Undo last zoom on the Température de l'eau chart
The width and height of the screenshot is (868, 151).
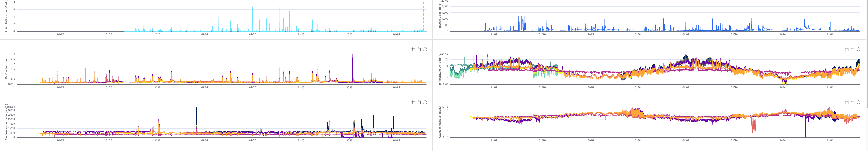pyautogui.click(x=853, y=49)
